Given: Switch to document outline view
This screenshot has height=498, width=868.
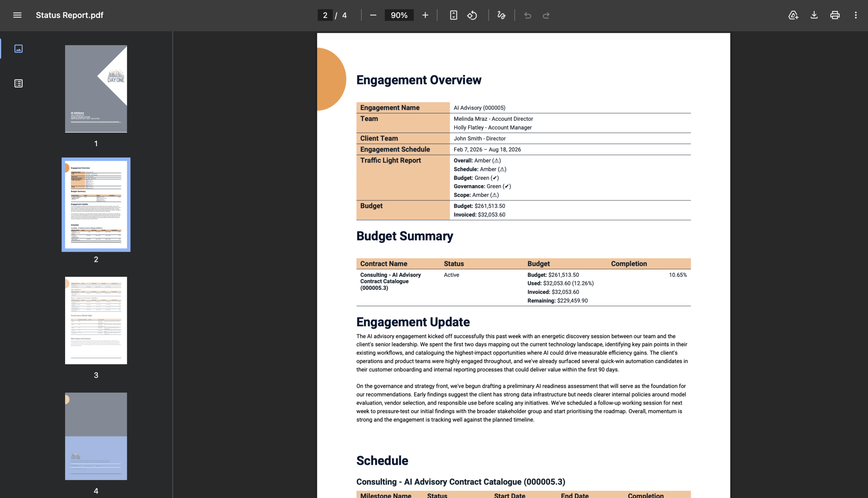Looking at the screenshot, I should tap(18, 83).
